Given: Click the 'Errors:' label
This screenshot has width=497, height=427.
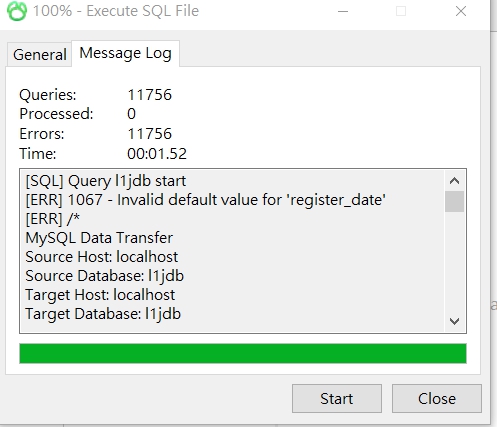Looking at the screenshot, I should [42, 134].
